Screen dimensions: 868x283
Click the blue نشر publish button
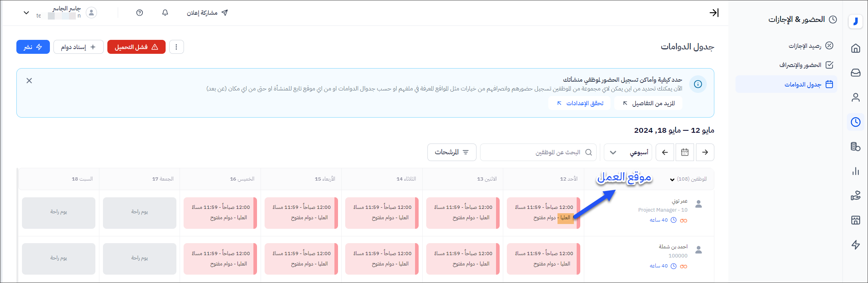(33, 47)
